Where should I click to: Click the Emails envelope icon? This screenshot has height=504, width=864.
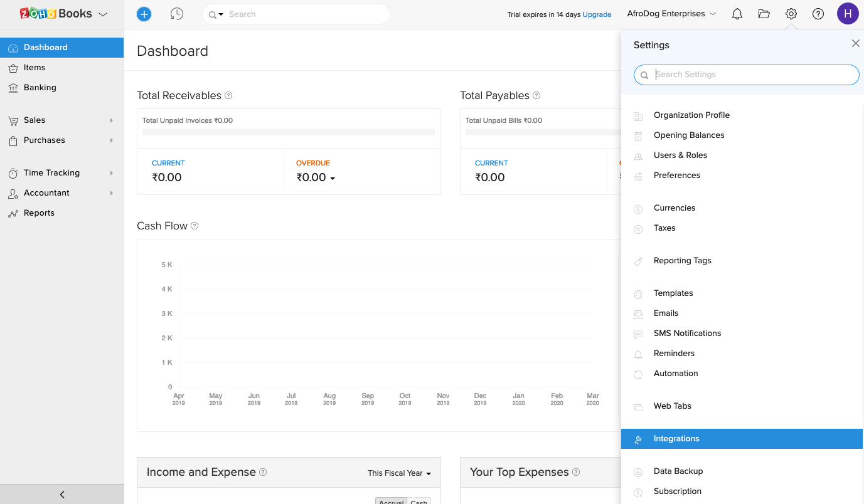[638, 314]
